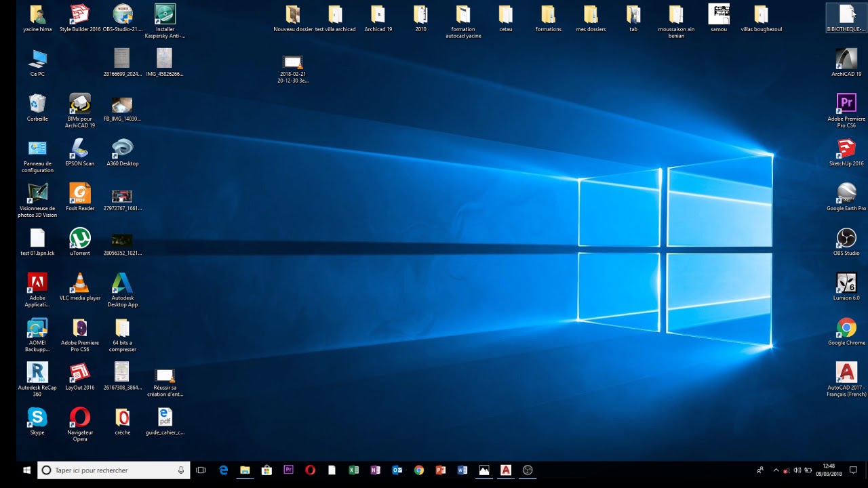The width and height of the screenshot is (868, 488).
Task: Open the volume control in system tray
Action: (797, 470)
